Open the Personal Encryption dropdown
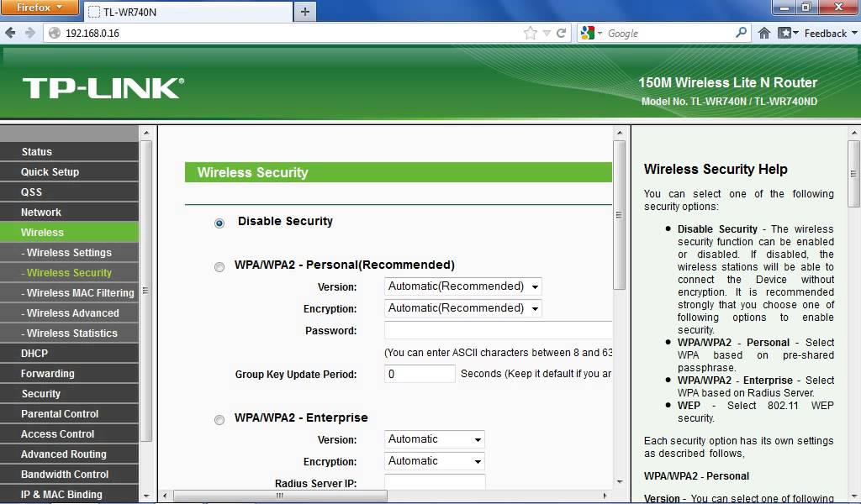Screen dimensions: 861x504 (x=463, y=308)
